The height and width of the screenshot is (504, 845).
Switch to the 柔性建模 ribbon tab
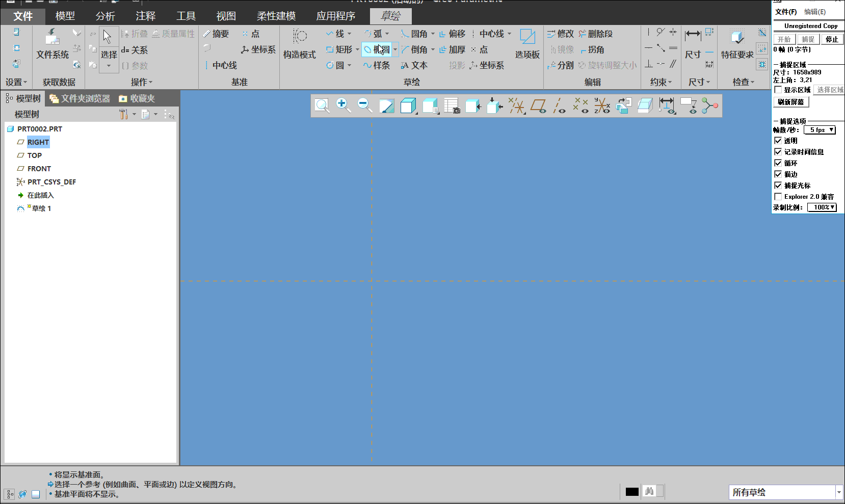[276, 16]
